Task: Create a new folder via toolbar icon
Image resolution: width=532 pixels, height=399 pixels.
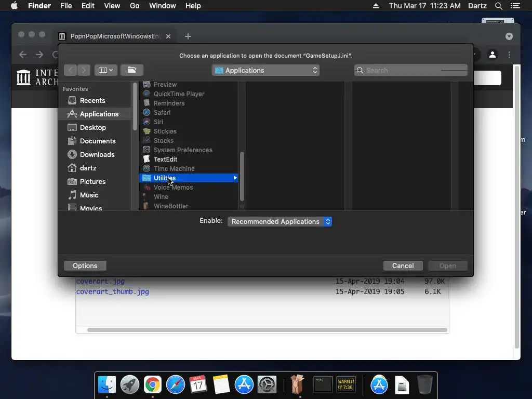Action: pyautogui.click(x=132, y=70)
